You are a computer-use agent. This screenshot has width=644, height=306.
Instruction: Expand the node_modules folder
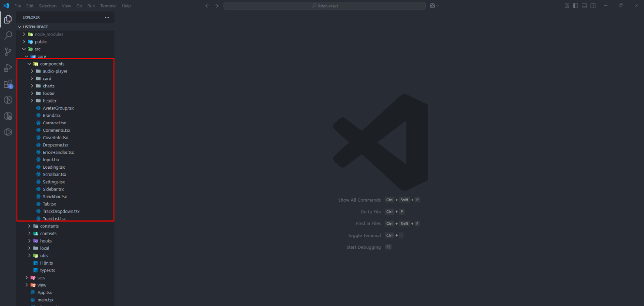pyautogui.click(x=49, y=34)
